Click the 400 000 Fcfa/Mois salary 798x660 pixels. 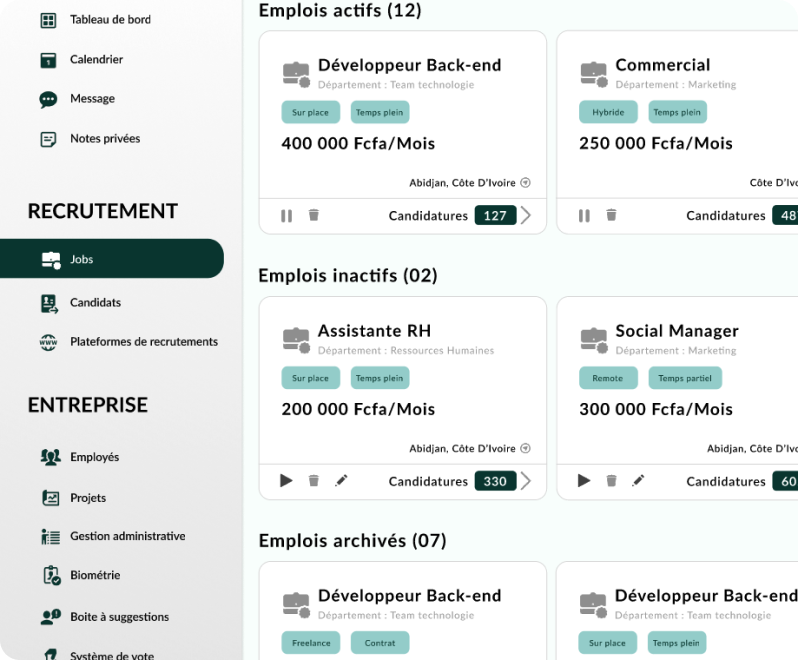point(358,144)
